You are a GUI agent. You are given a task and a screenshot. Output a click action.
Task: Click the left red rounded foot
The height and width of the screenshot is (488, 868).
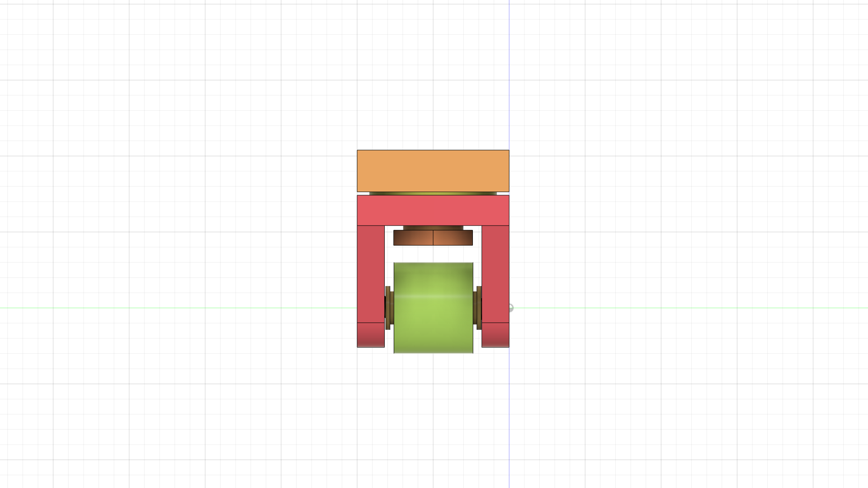pos(371,335)
